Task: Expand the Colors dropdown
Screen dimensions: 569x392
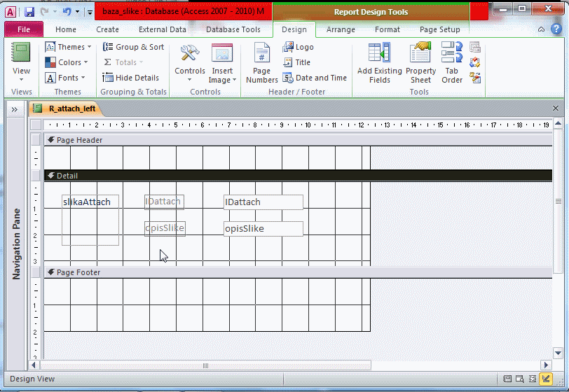Action: (x=69, y=62)
